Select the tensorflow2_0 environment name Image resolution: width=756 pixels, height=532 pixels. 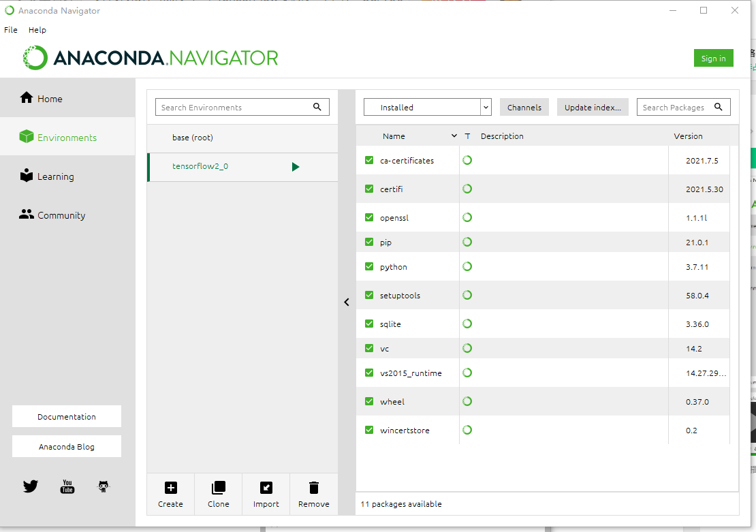click(200, 166)
